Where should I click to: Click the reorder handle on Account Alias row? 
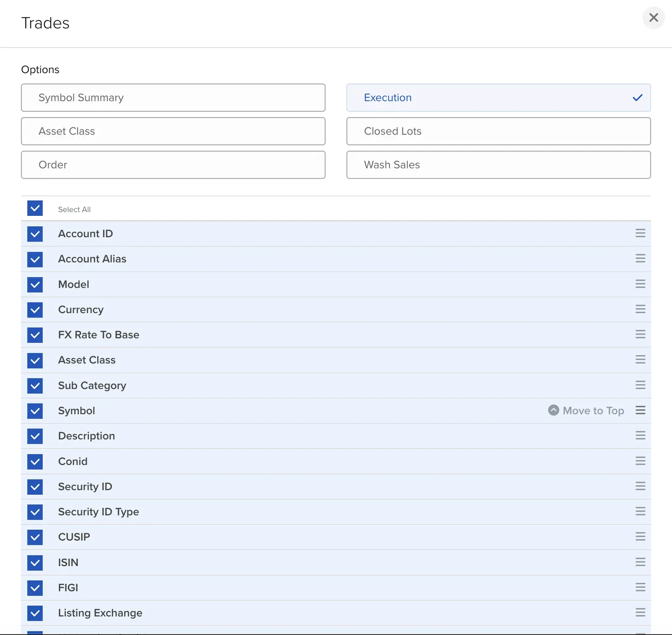click(640, 258)
